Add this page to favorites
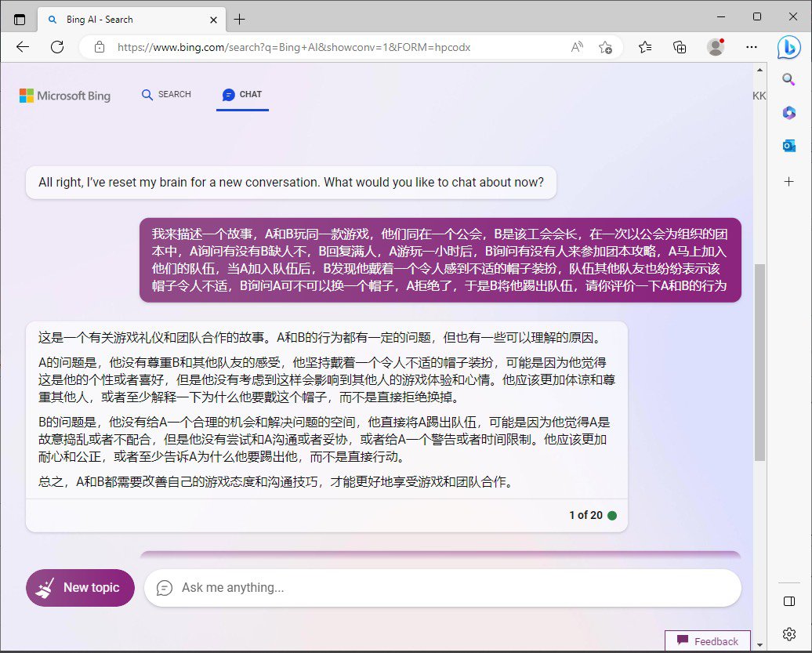The image size is (812, 653). 605,47
